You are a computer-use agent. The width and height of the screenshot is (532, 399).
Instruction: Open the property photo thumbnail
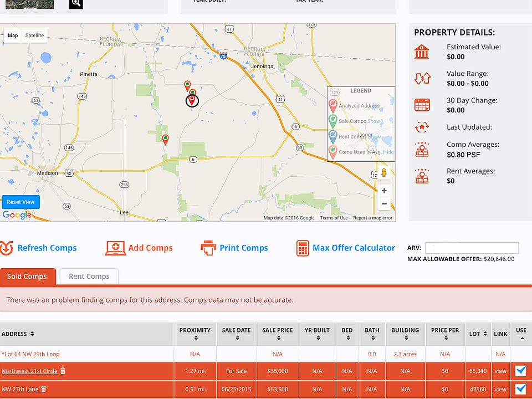pyautogui.click(x=29, y=4)
